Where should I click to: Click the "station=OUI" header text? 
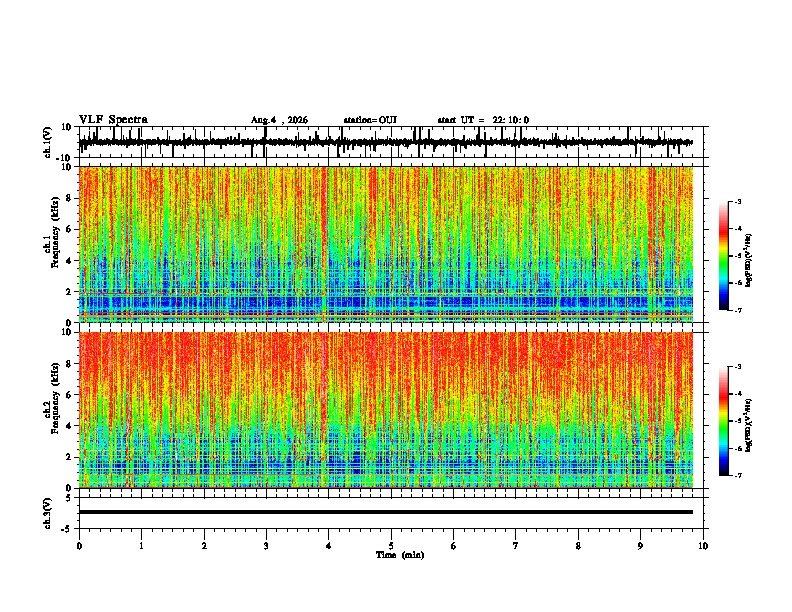tap(370, 120)
